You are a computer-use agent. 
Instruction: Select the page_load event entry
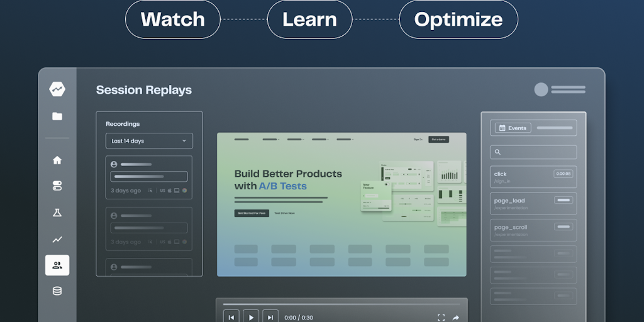[533, 203]
